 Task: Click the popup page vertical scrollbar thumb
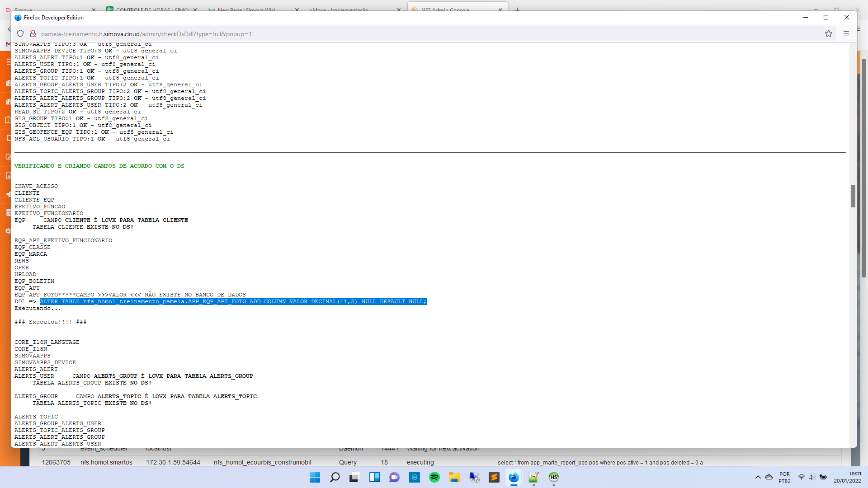tap(853, 196)
